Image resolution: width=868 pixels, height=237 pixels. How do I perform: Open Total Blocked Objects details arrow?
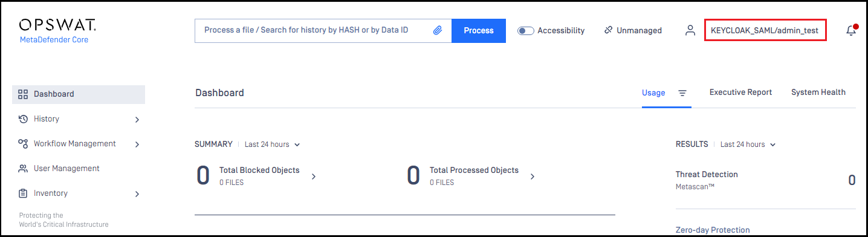313,177
